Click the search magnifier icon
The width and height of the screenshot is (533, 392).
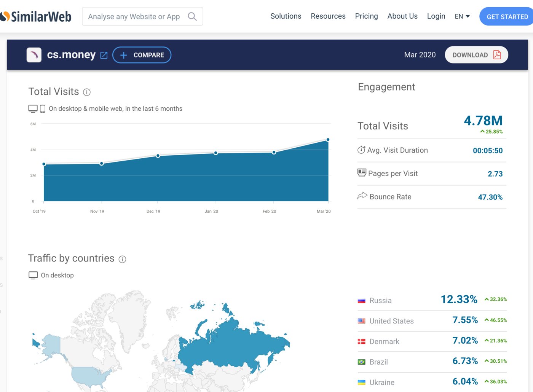click(192, 16)
